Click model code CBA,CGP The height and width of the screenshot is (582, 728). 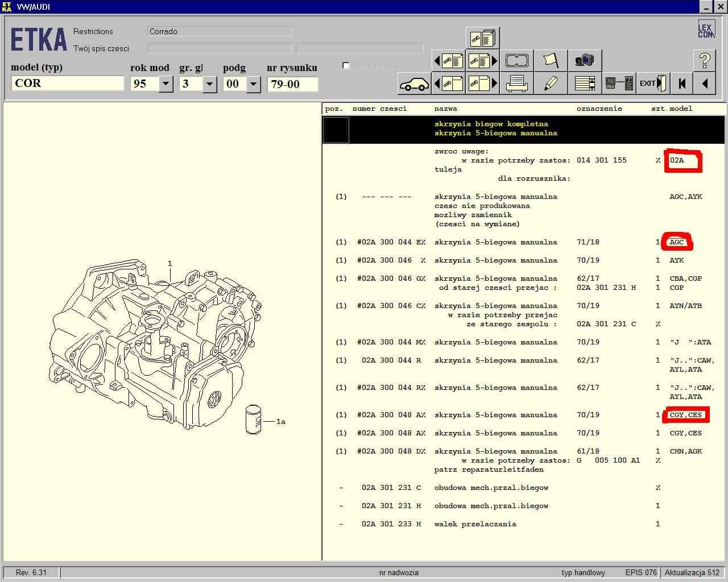(685, 278)
